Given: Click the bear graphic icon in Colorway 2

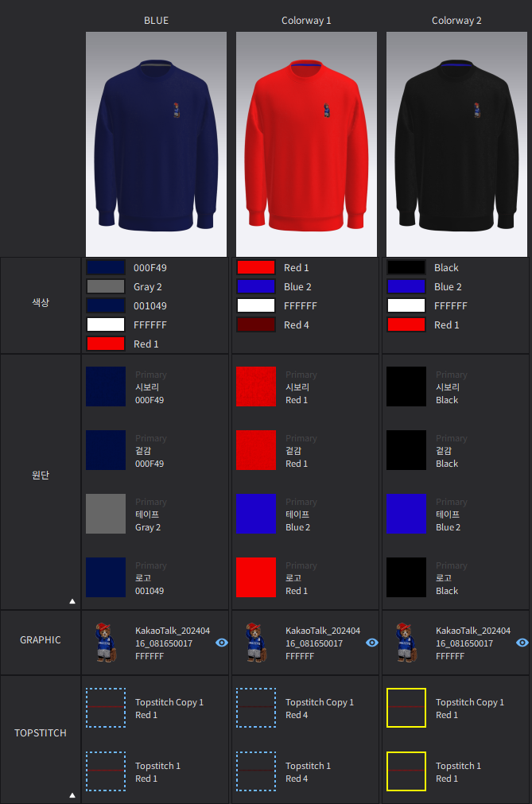Looking at the screenshot, I should click(406, 643).
